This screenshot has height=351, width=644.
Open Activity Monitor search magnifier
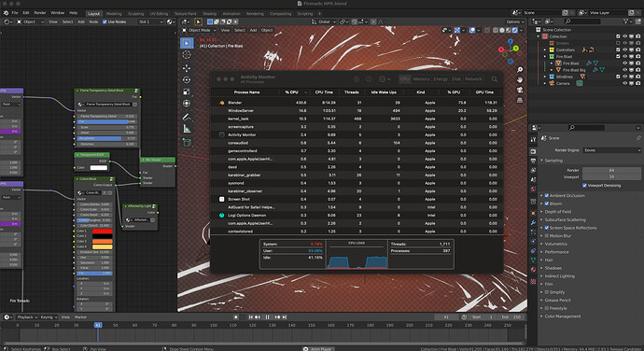494,79
